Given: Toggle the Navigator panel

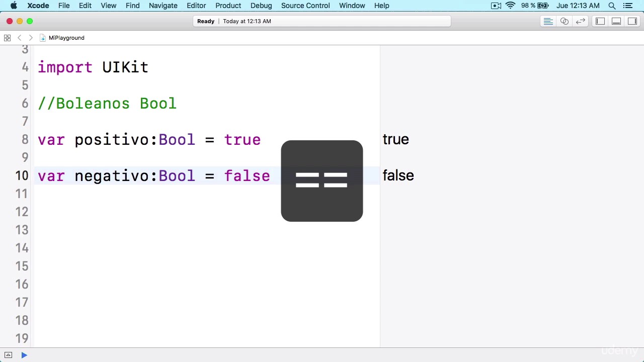Looking at the screenshot, I should click(x=600, y=21).
